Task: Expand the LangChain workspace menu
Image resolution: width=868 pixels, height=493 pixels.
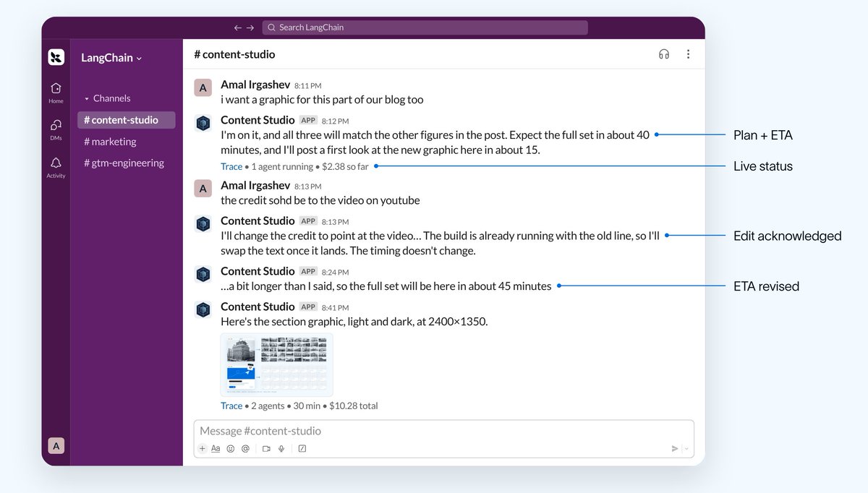Action: [111, 58]
